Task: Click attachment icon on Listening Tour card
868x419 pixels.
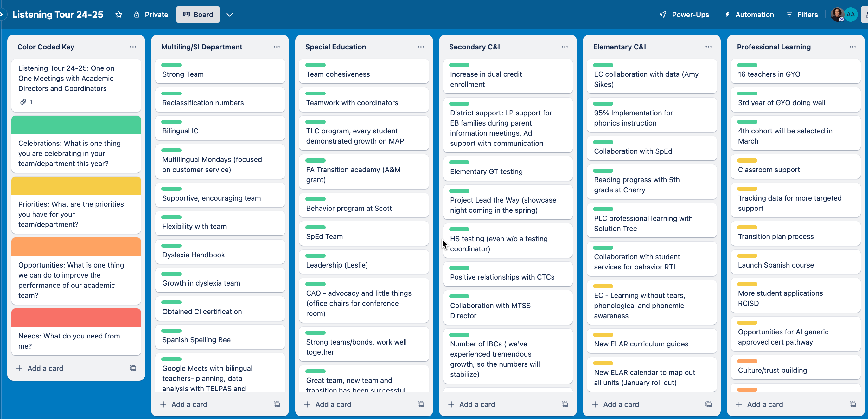Action: (23, 102)
